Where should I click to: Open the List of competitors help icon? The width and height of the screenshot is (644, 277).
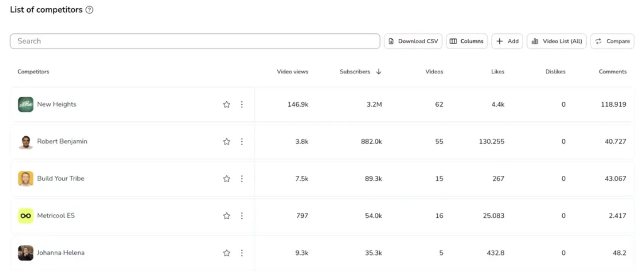[x=89, y=10]
